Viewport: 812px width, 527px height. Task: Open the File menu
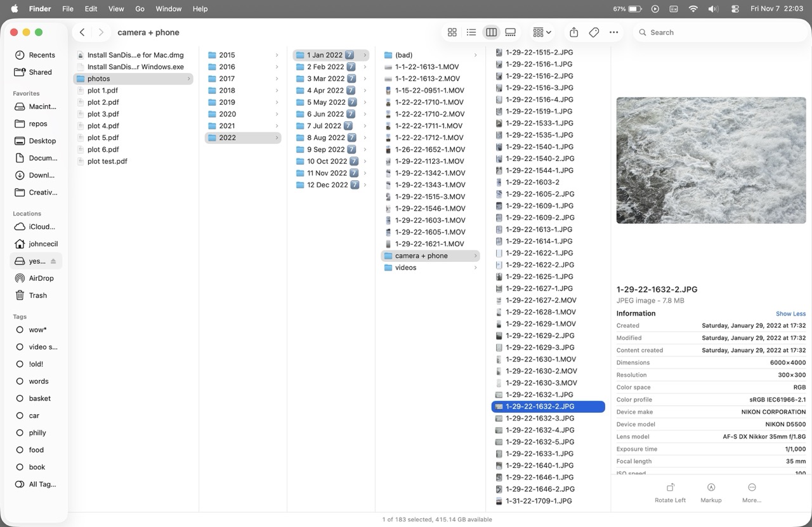[x=68, y=9]
